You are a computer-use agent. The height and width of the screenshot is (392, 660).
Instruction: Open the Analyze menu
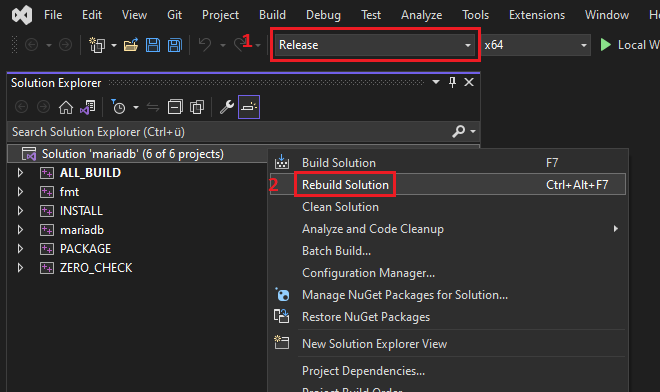[x=421, y=15]
